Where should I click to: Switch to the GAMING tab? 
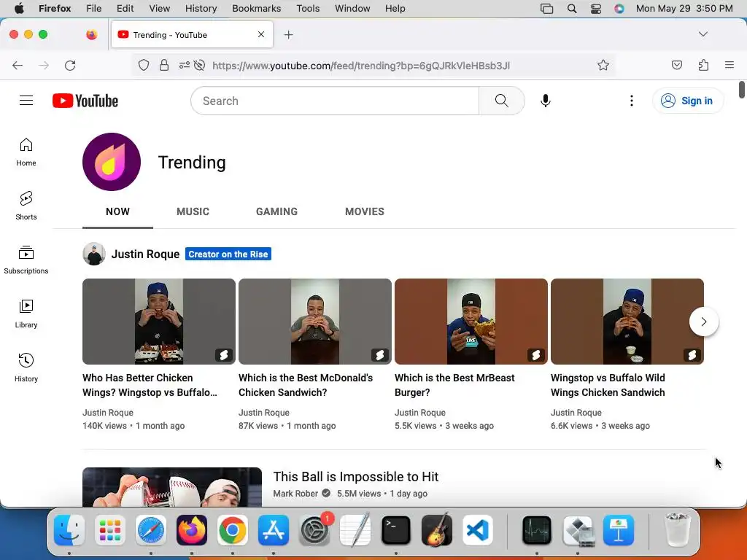point(276,211)
